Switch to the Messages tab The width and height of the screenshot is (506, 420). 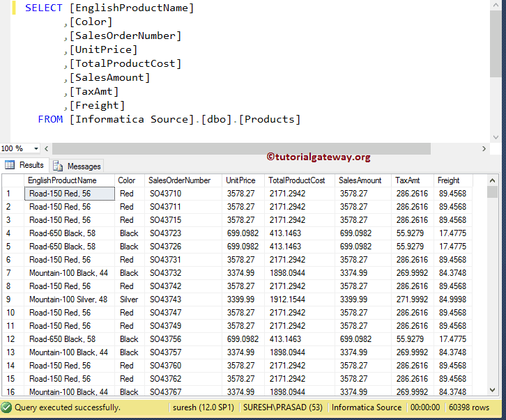tap(77, 166)
